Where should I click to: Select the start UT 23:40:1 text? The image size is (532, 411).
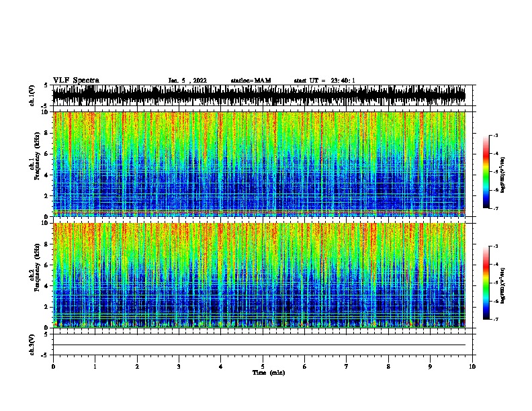(x=324, y=81)
